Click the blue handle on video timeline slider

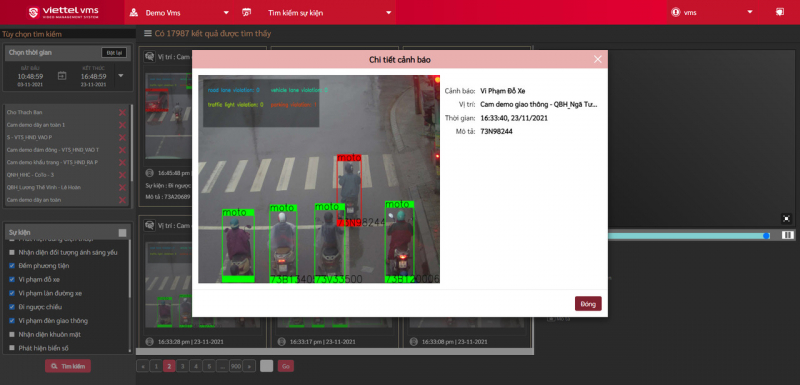(766, 236)
